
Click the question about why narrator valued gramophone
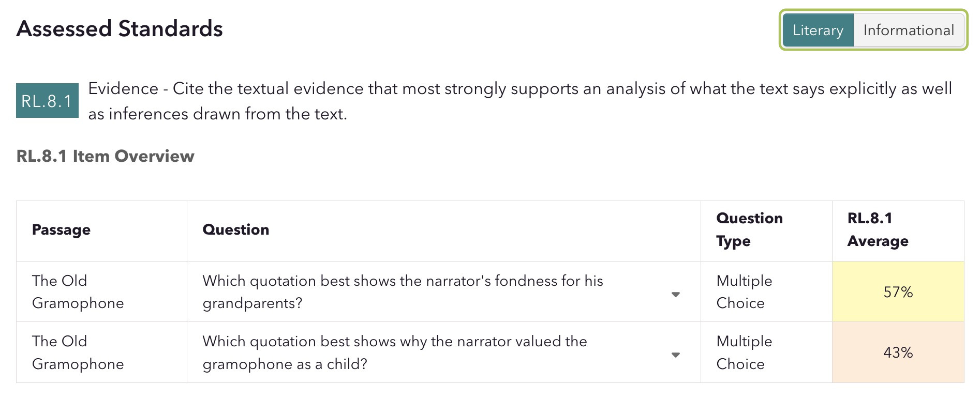click(x=395, y=352)
